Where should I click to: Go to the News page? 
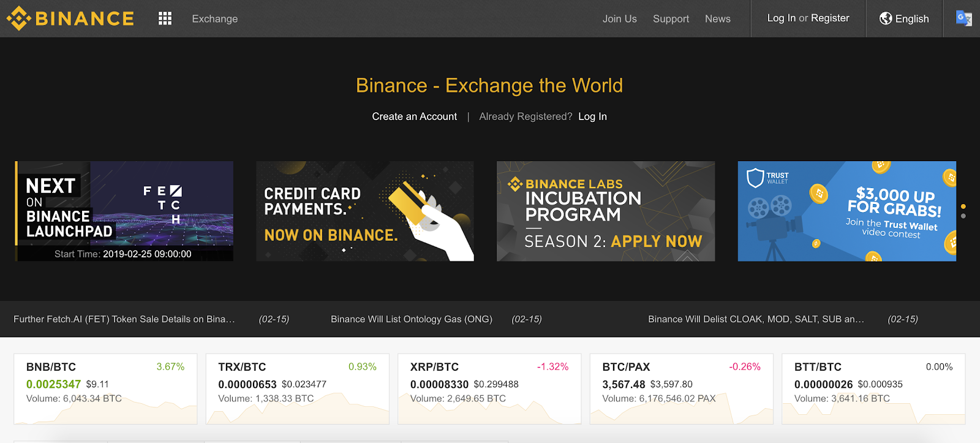point(717,19)
